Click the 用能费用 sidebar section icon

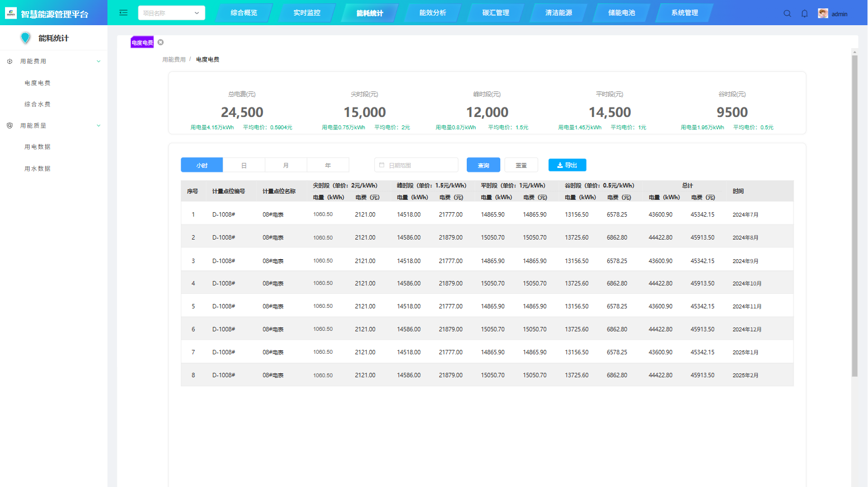click(10, 62)
